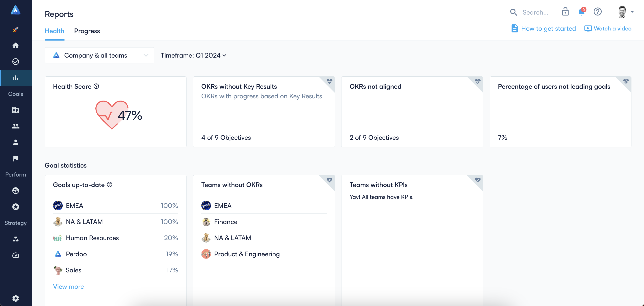
Task: Switch to the Progress tab
Action: (x=87, y=31)
